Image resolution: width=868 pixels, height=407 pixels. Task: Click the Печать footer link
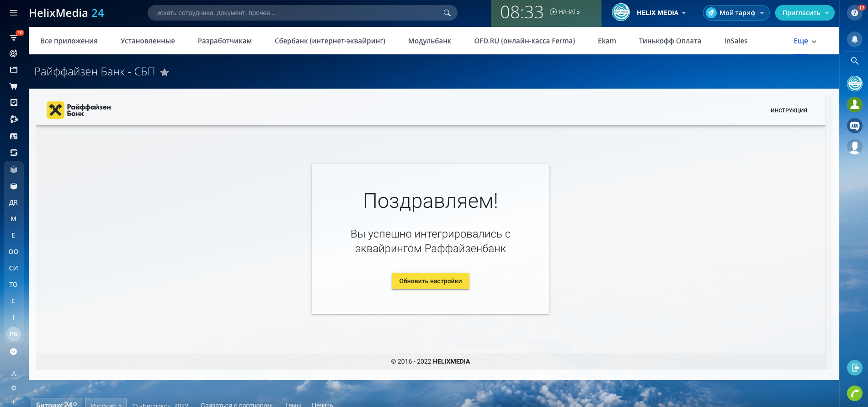point(322,405)
